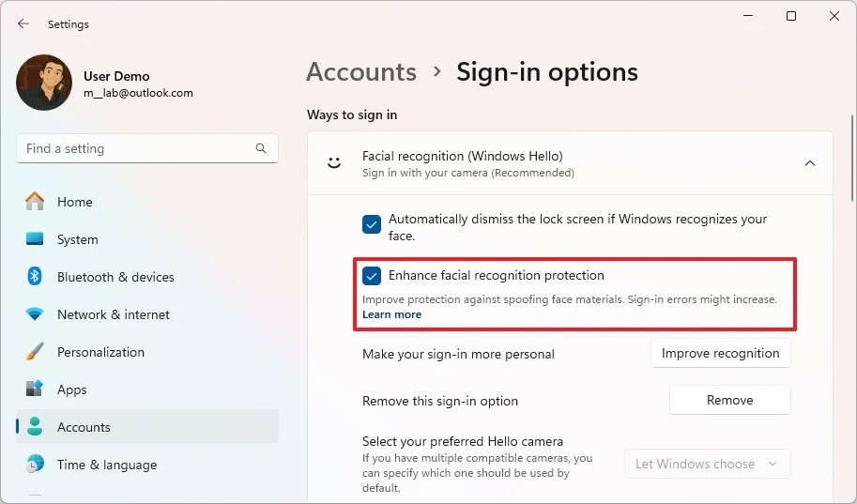Click the Accounts person icon

coord(35,426)
